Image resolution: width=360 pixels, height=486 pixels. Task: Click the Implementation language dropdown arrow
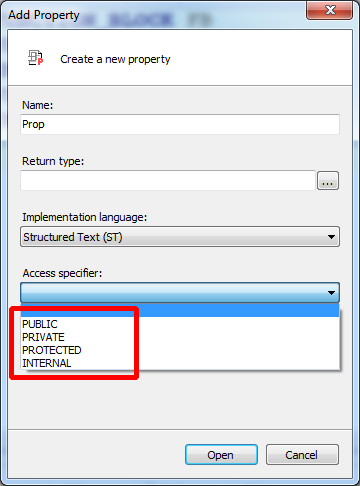coord(331,237)
